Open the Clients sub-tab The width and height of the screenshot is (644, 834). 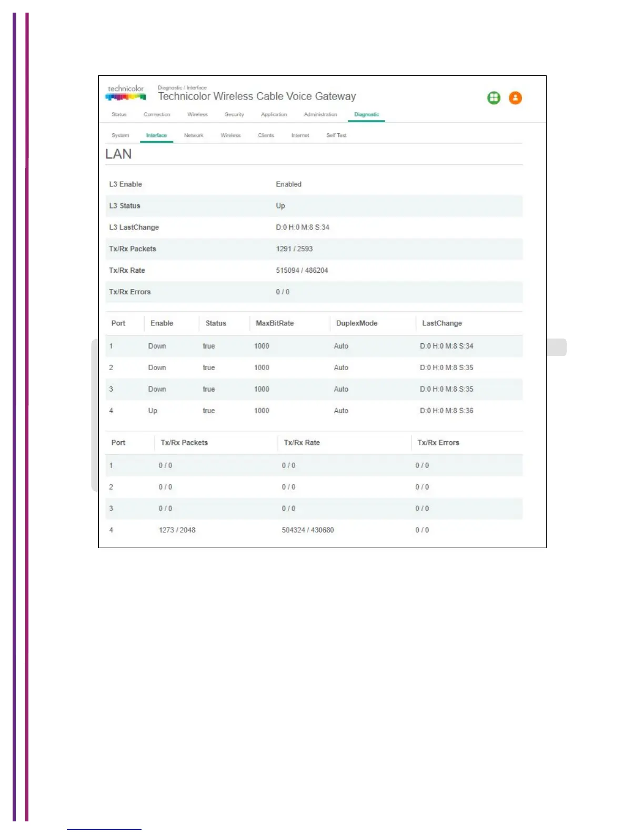(x=266, y=135)
